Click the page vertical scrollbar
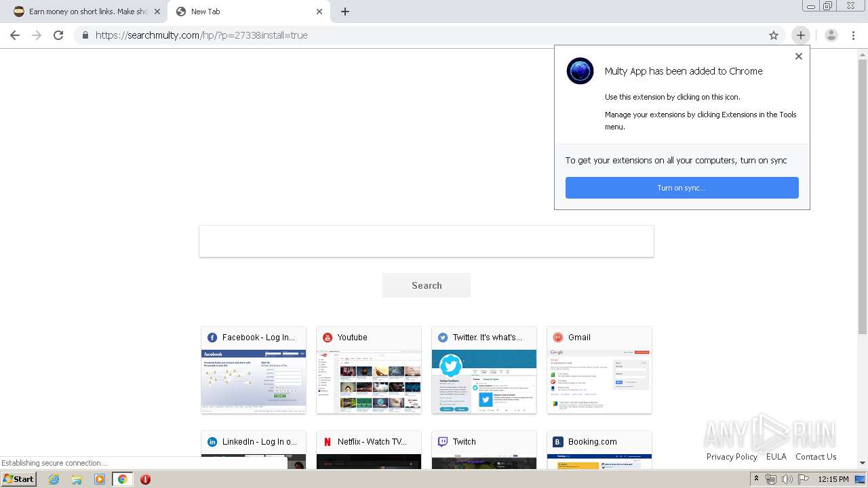The width and height of the screenshot is (868, 488). (x=863, y=197)
